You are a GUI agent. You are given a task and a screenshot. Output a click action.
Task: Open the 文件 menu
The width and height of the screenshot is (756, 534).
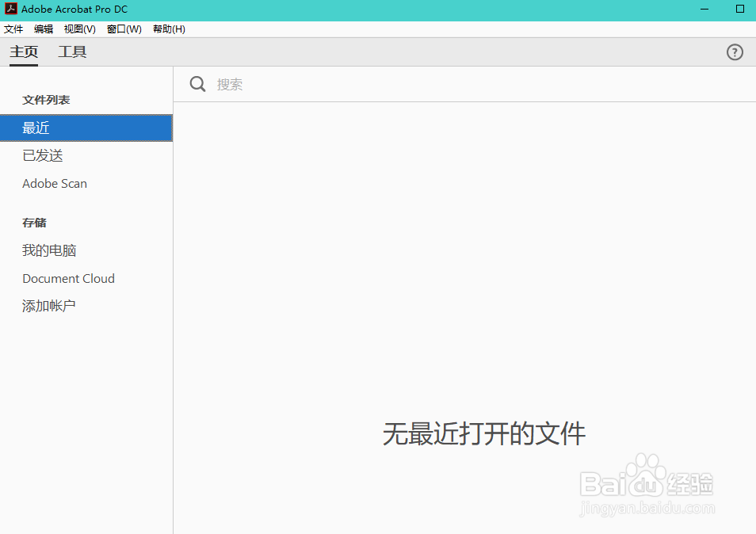point(13,29)
